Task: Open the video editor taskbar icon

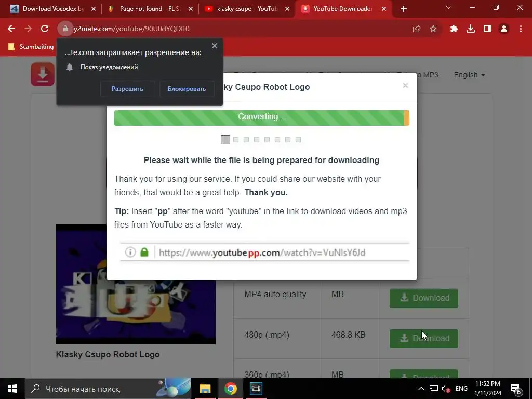Action: click(256, 389)
